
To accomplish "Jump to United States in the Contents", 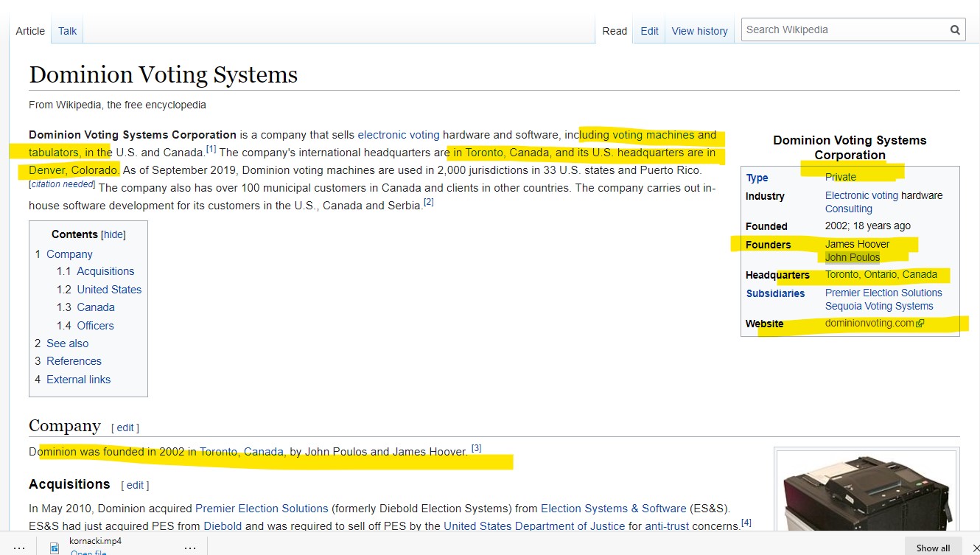I will (x=109, y=290).
